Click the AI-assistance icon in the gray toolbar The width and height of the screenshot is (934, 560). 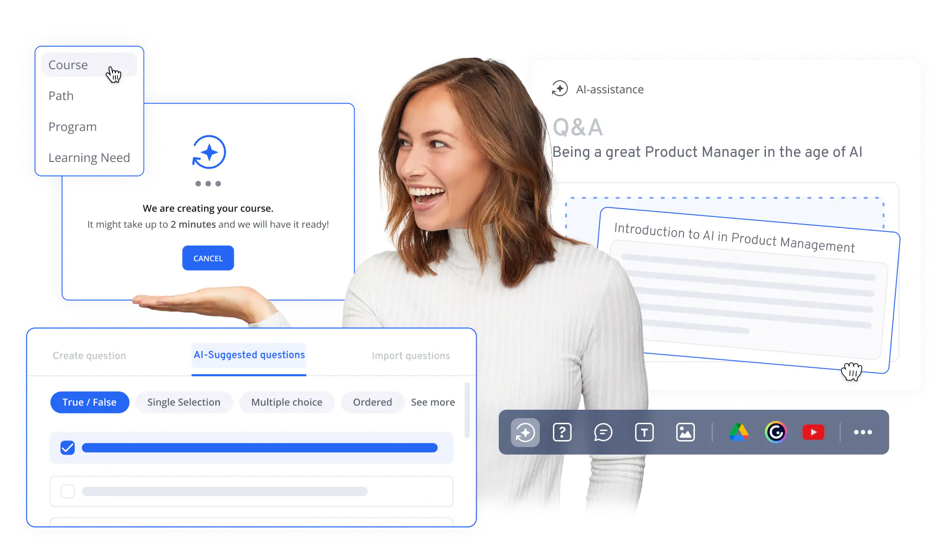coord(525,432)
